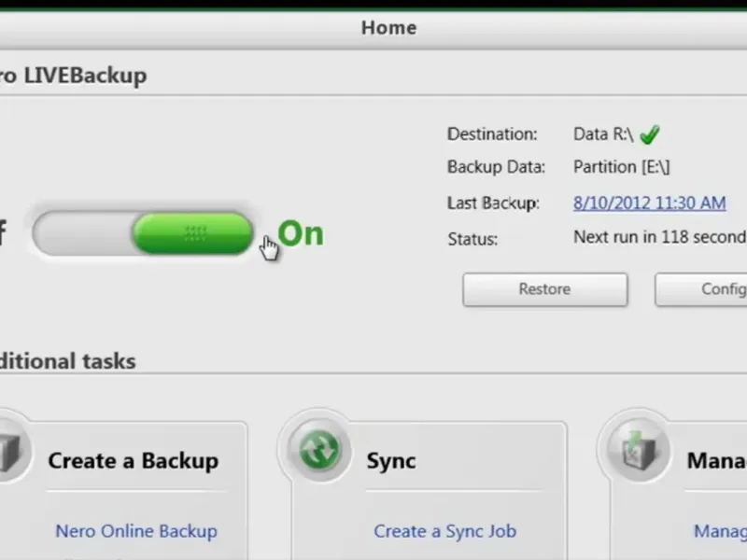The width and height of the screenshot is (747, 560).
Task: Click the Status: label
Action: [472, 239]
